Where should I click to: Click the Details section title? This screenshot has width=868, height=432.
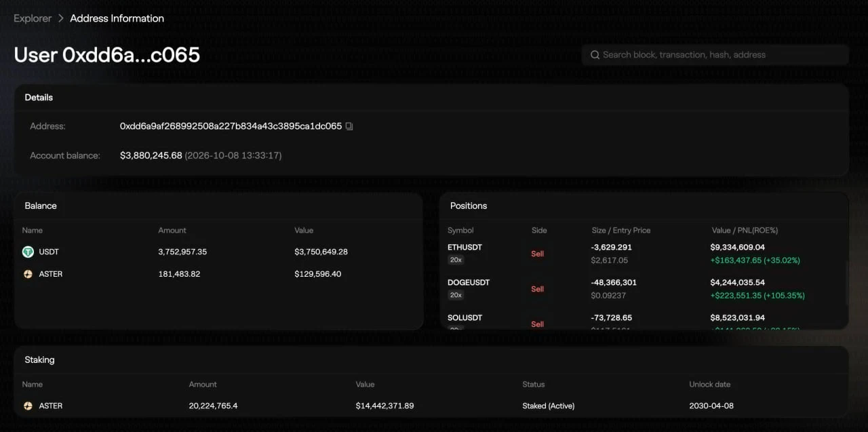point(39,98)
